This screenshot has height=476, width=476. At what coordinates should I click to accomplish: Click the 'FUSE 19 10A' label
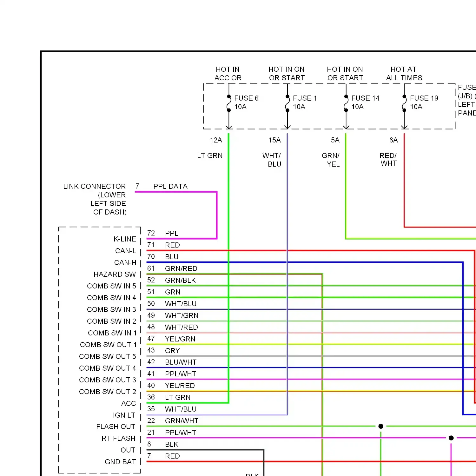(424, 102)
